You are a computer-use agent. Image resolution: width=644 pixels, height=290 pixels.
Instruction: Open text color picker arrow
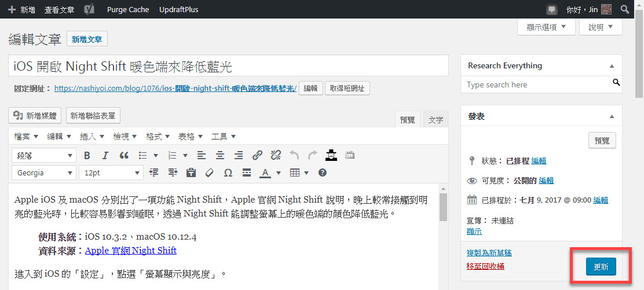point(279,173)
